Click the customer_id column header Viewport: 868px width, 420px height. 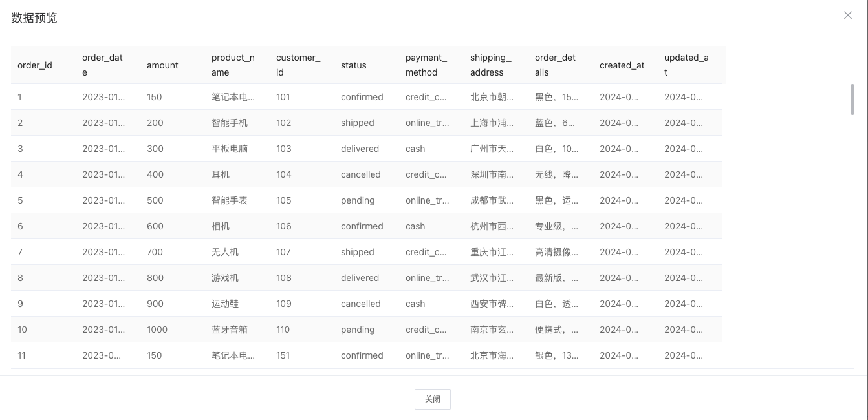coord(298,65)
